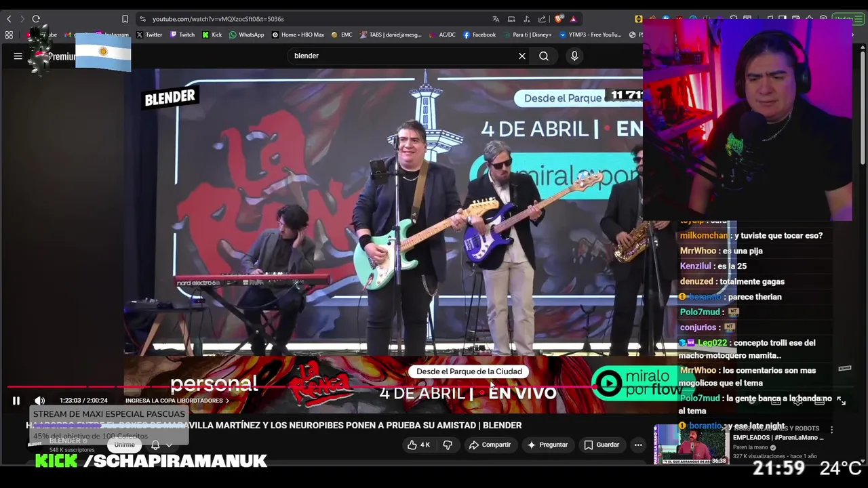Click the browser forward arrow
This screenshot has width=868, height=488.
pos(22,19)
